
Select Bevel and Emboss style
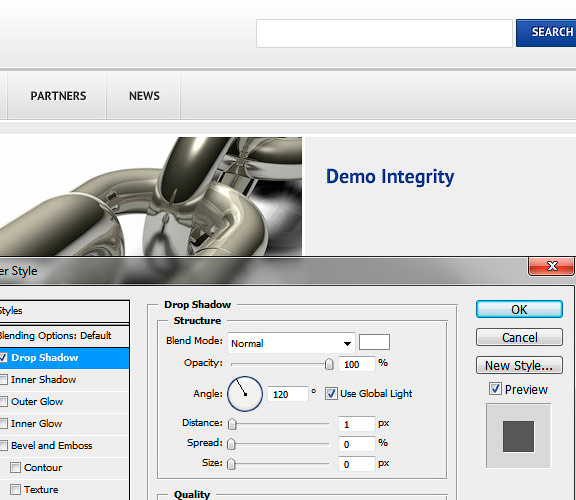coord(52,446)
